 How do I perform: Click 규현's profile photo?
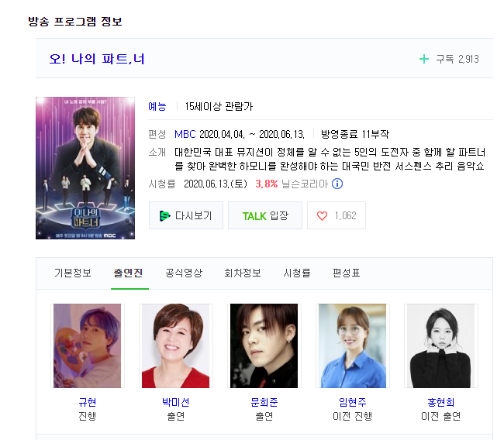click(x=87, y=346)
